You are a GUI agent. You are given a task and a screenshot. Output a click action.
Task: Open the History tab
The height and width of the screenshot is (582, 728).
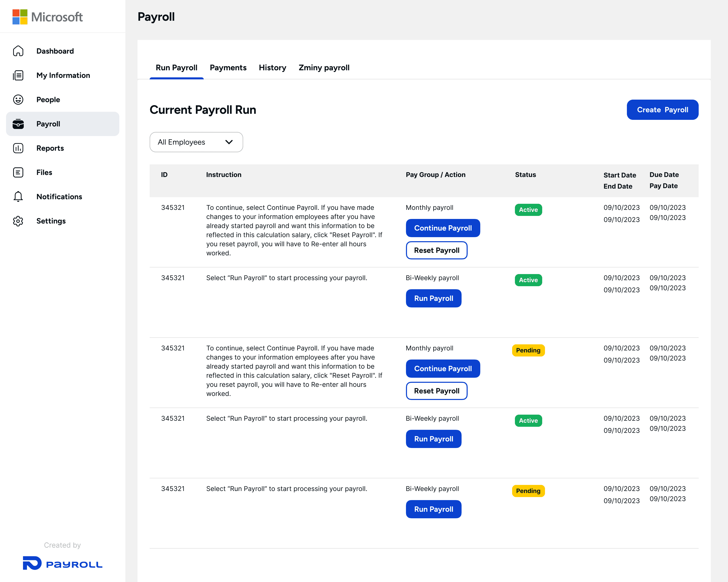click(272, 68)
